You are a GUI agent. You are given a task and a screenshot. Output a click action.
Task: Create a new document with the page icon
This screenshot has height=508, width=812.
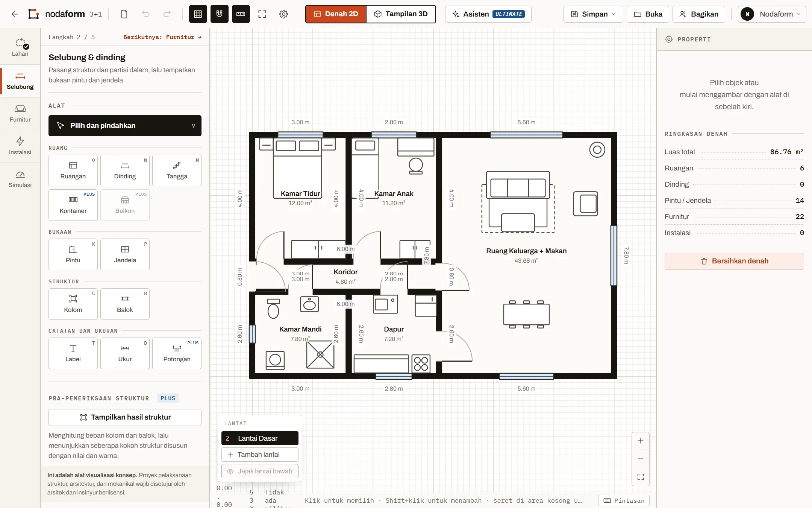(x=124, y=14)
